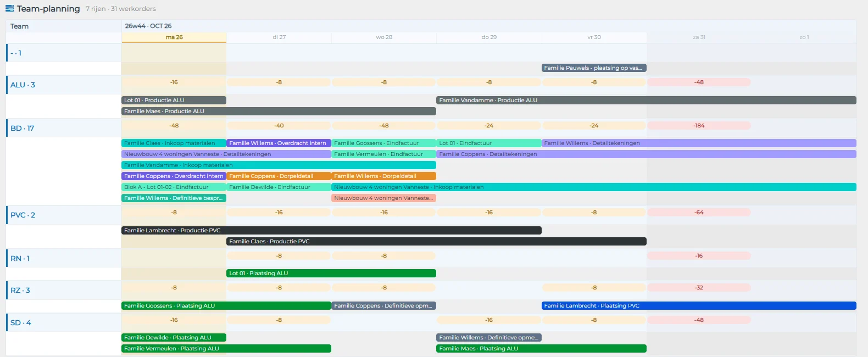Open 'Familie Willems · Definitieve bespr...' bar
This screenshot has height=357, width=868.
174,198
